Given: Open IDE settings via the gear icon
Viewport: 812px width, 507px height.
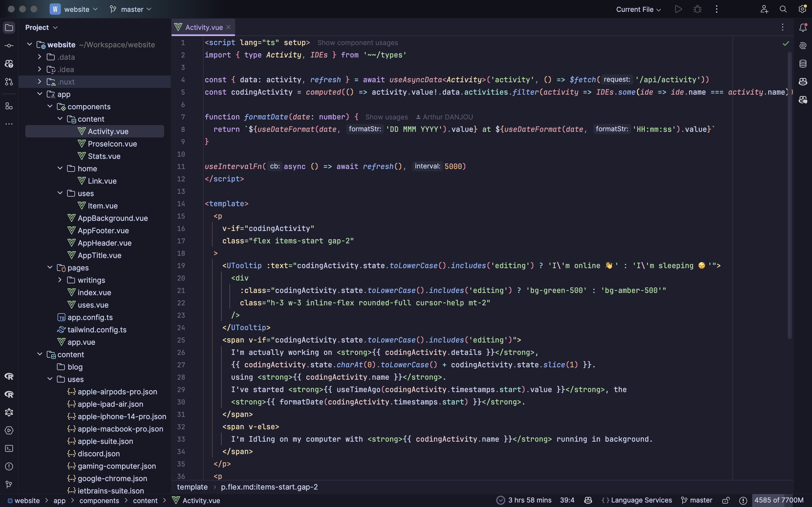Looking at the screenshot, I should (x=803, y=9).
